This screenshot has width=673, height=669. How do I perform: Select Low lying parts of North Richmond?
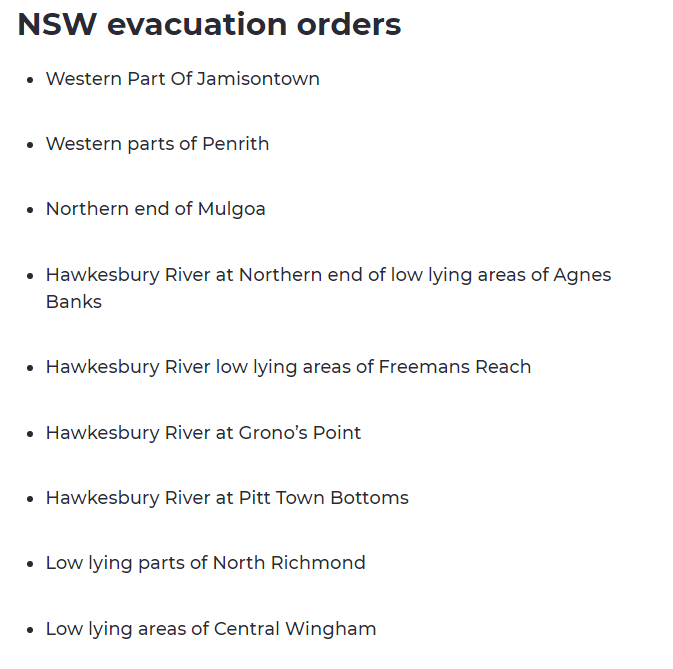pyautogui.click(x=206, y=563)
